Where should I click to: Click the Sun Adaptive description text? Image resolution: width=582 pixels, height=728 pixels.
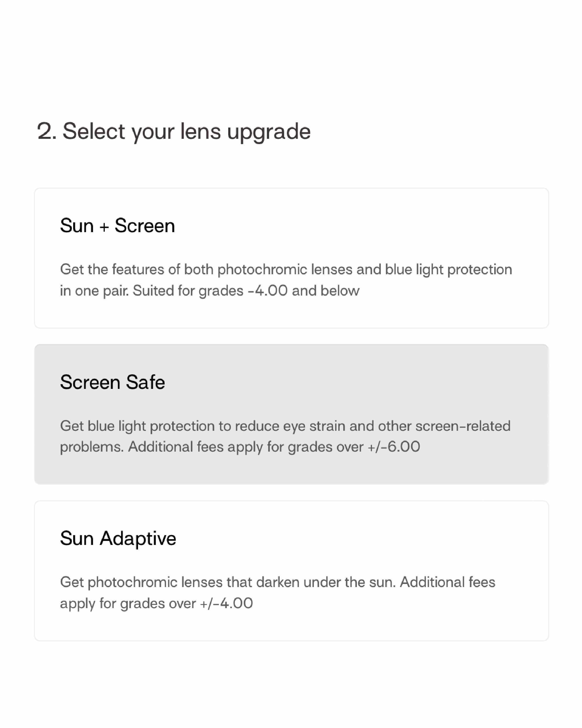[277, 593]
